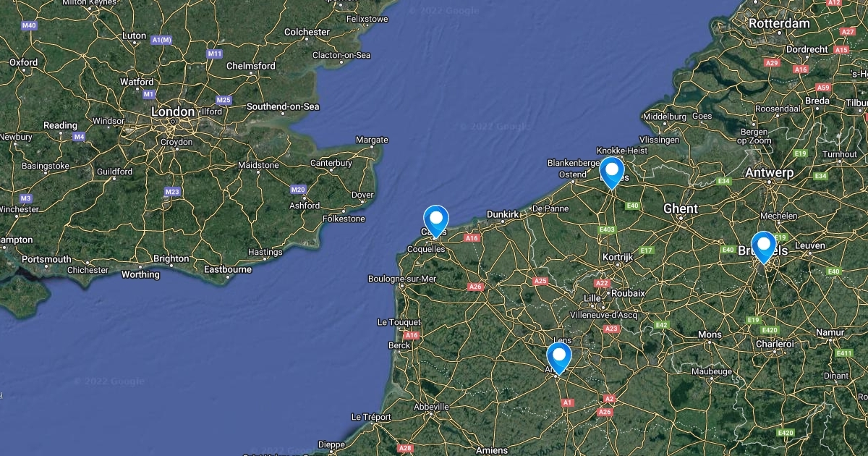Open the map pin at Arras
Screen dimensions: 868x456
559,358
